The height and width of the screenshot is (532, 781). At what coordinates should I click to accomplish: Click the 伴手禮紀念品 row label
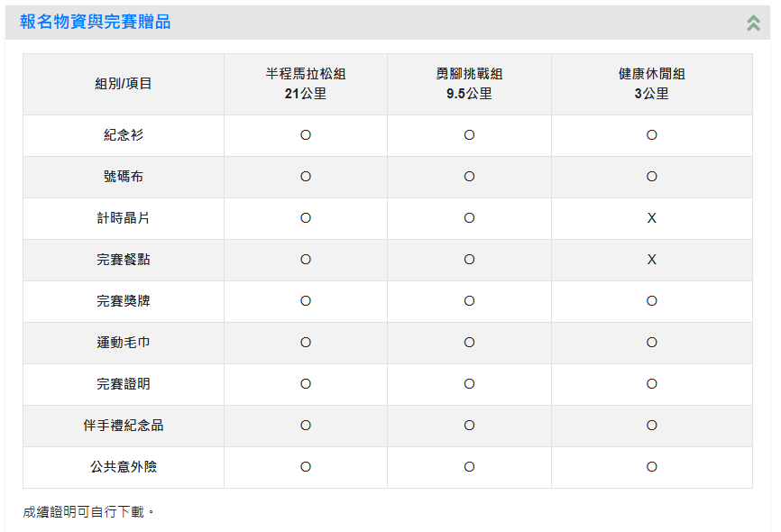click(124, 425)
